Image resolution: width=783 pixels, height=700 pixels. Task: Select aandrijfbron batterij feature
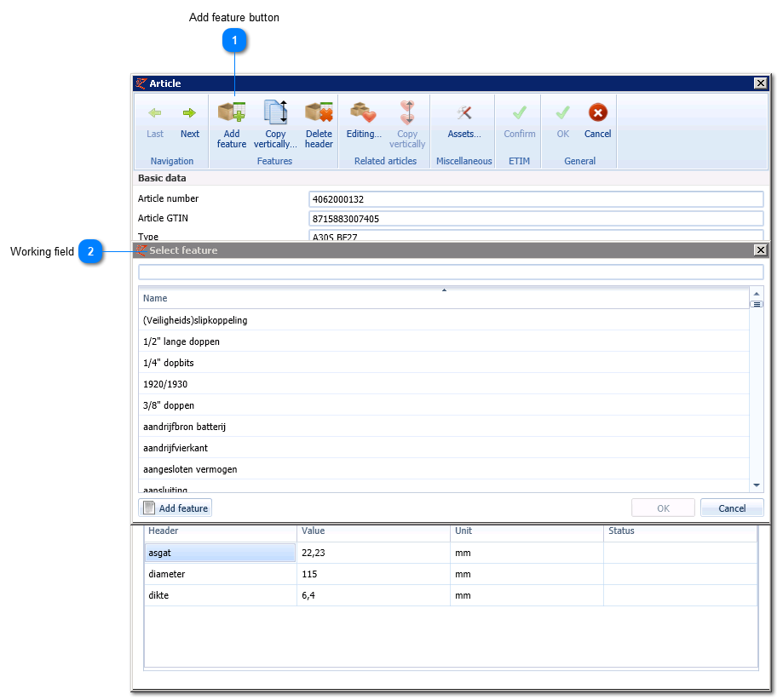click(443, 427)
